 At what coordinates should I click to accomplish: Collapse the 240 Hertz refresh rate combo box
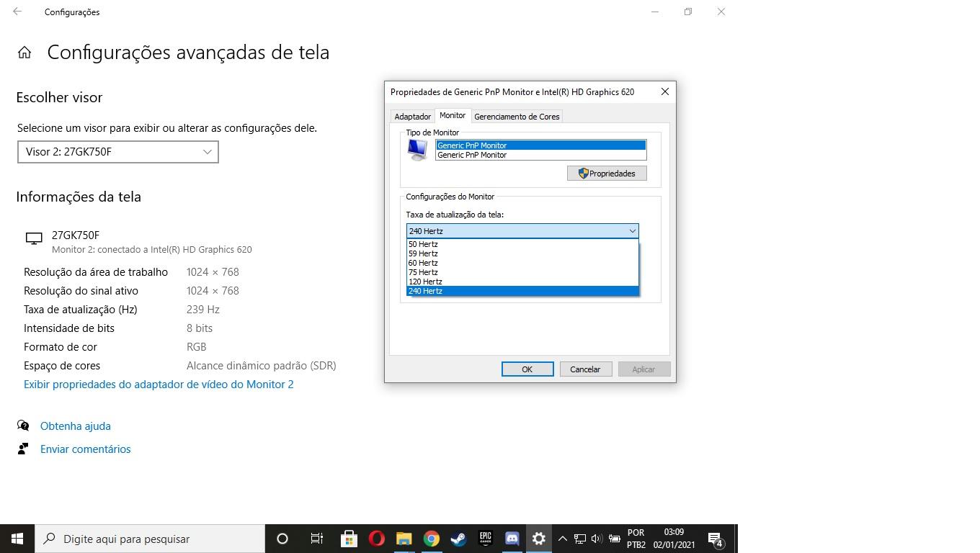[x=522, y=231]
